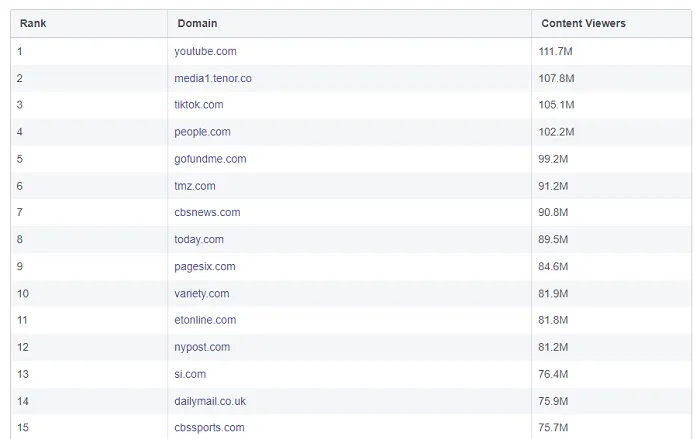The image size is (700, 439).
Task: Select the 76.4M viewers cell
Action: [x=611, y=374]
